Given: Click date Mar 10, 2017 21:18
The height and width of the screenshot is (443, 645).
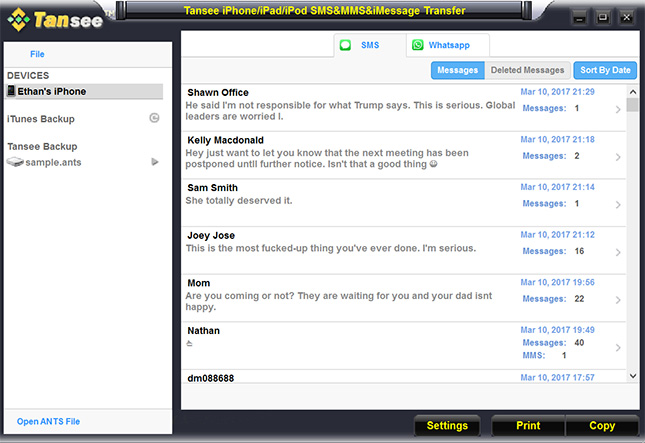Looking at the screenshot, I should click(x=557, y=139).
